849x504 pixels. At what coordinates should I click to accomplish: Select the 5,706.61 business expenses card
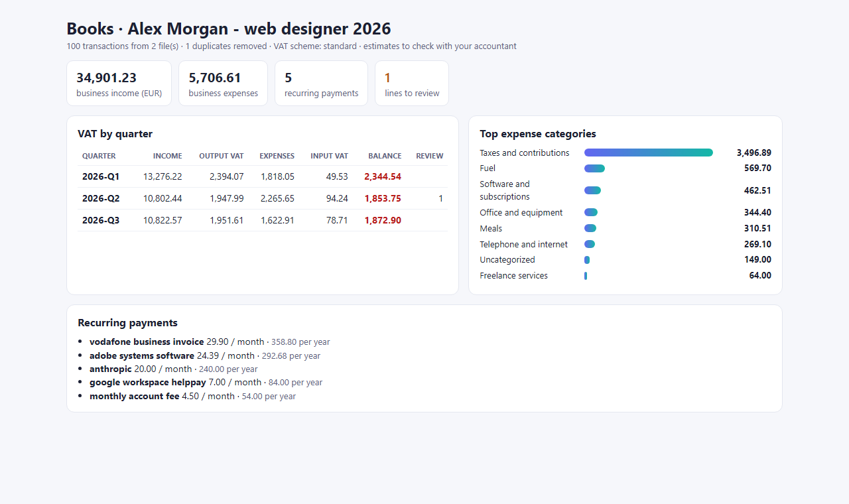click(223, 84)
